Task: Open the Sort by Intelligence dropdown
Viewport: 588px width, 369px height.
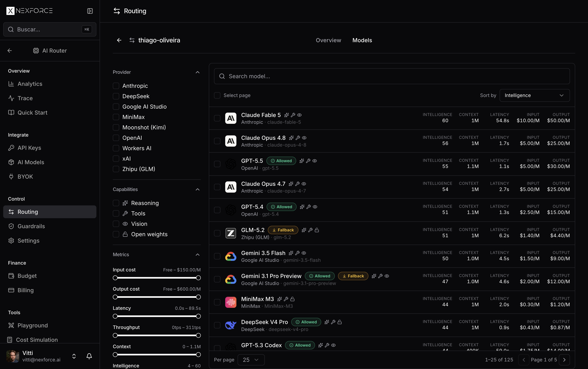Action: pos(535,95)
